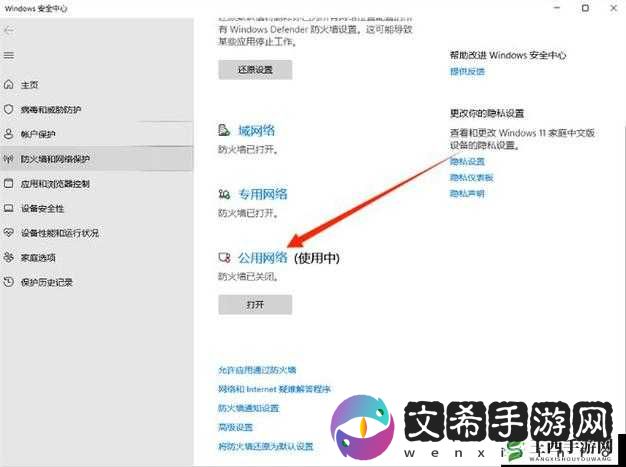The image size is (626, 467).
Task: Open 设备性能和运行状况 heart icon
Action: [x=9, y=233]
